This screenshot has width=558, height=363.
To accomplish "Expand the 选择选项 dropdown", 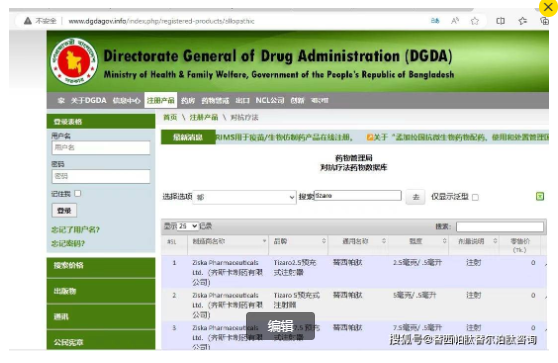I will point(244,197).
